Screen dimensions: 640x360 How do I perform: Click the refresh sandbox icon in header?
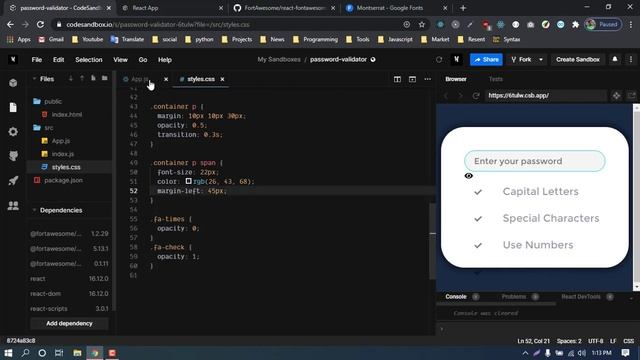(439, 60)
